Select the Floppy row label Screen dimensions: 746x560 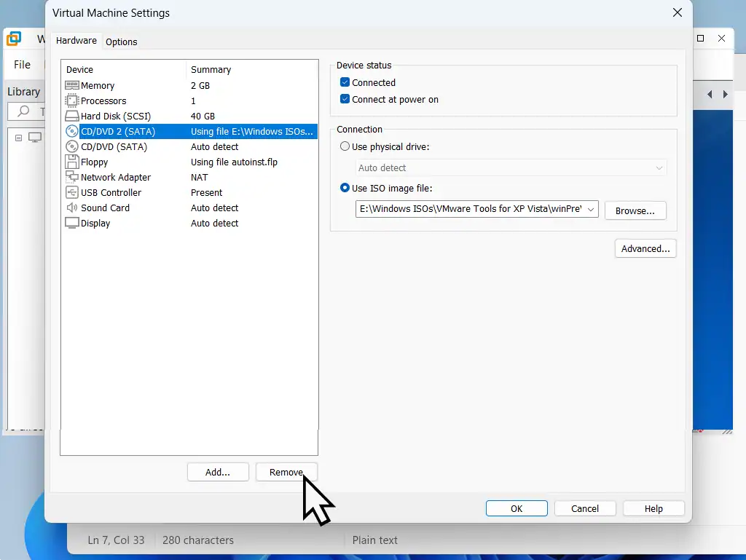coord(94,162)
